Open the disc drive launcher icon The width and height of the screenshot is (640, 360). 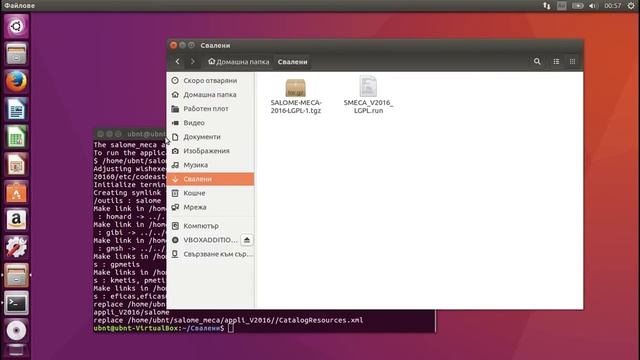(x=16, y=331)
